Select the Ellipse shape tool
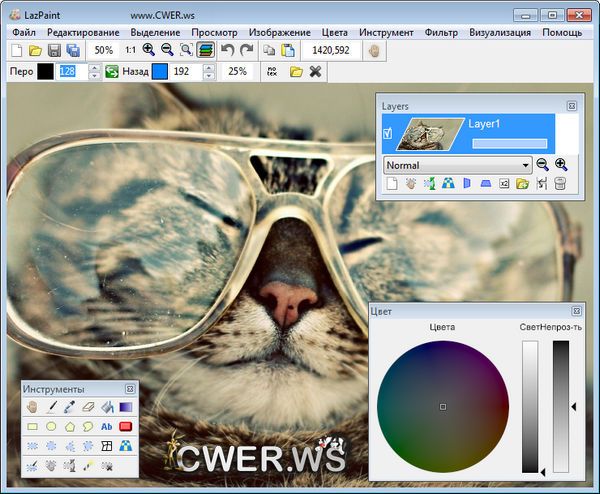The image size is (600, 494). click(x=49, y=427)
